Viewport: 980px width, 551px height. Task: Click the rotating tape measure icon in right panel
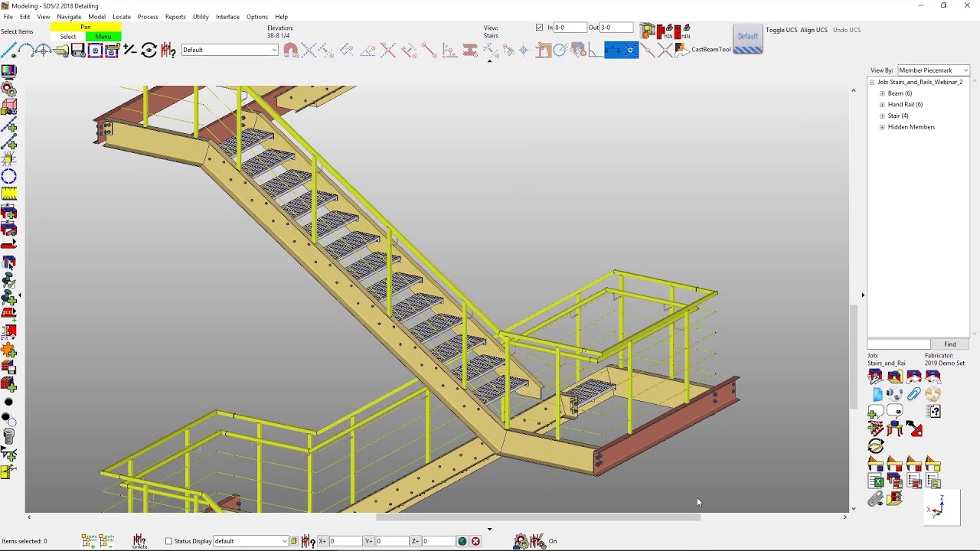(876, 446)
